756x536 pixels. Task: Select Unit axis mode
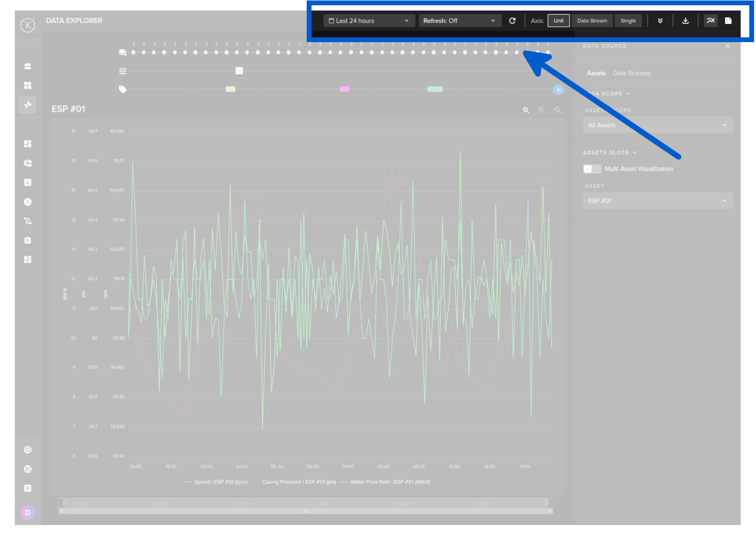[x=558, y=21]
